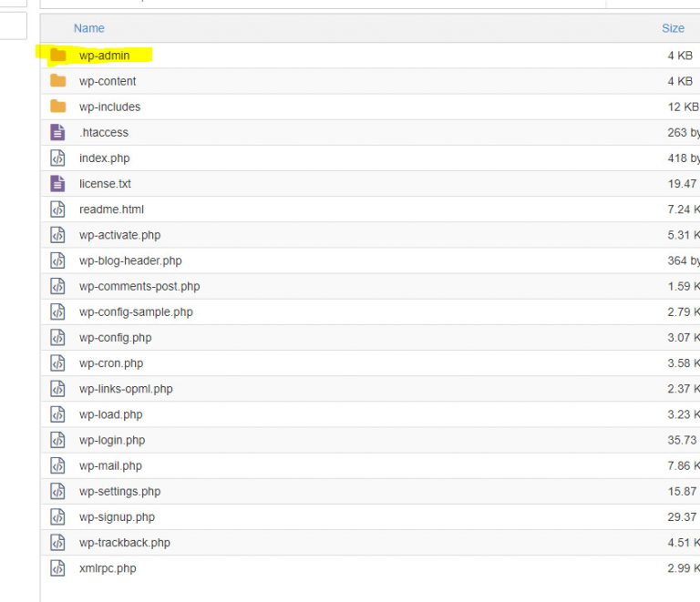The height and width of the screenshot is (602, 700).
Task: Select the wp-activate.php file name
Action: pyautogui.click(x=119, y=235)
